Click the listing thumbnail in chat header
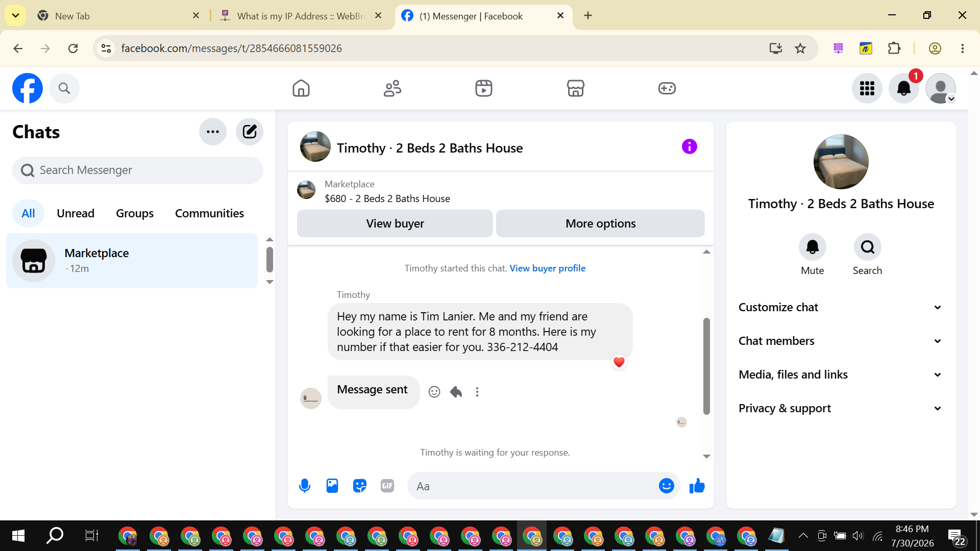Screen dimensions: 980x551 [315, 146]
